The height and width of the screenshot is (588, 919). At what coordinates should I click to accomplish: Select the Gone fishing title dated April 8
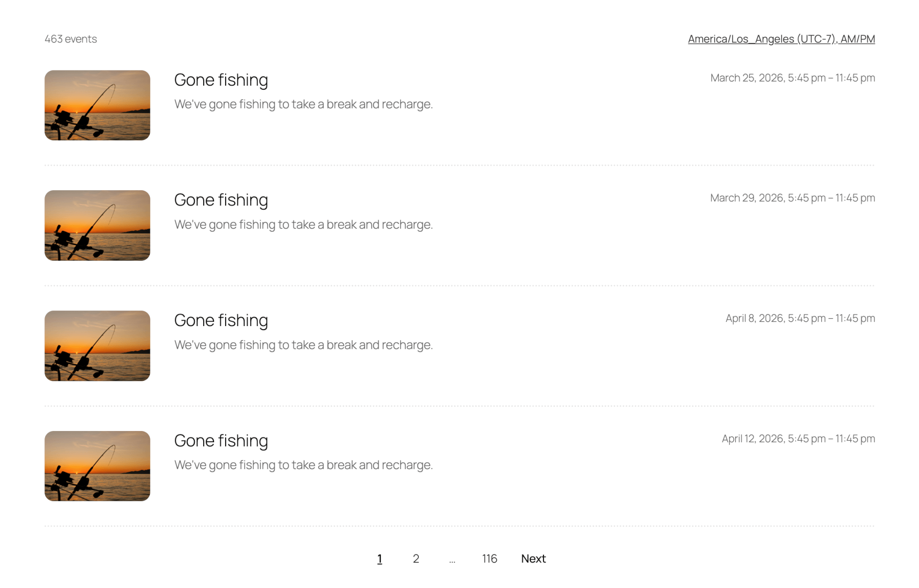click(221, 321)
